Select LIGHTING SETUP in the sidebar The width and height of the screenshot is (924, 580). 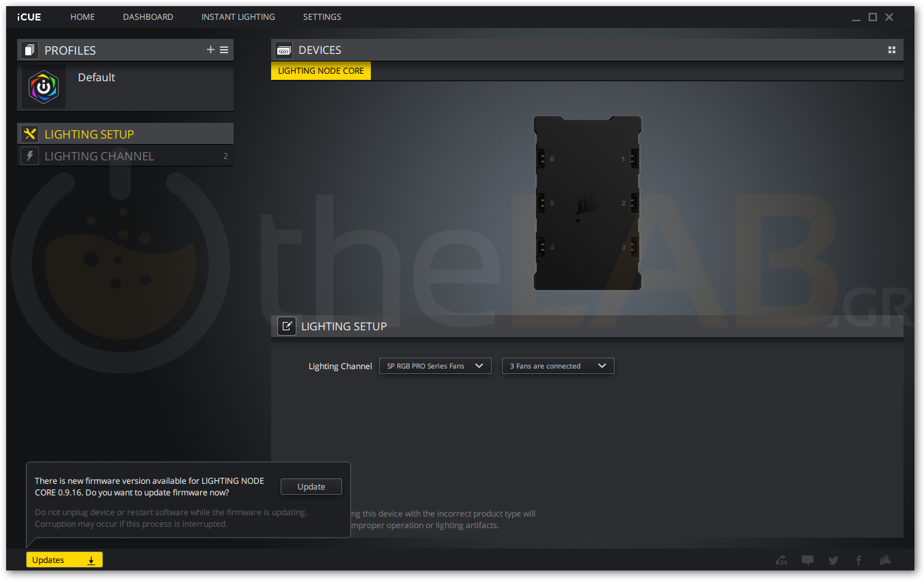click(x=125, y=134)
